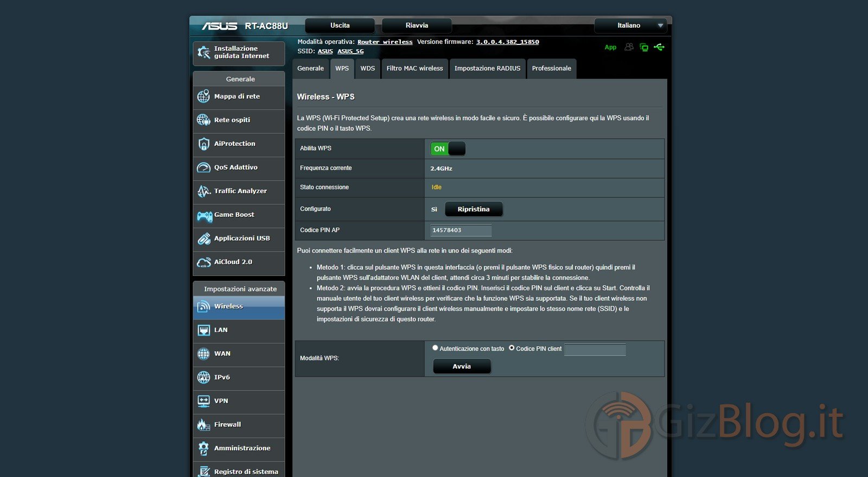The width and height of the screenshot is (868, 477).
Task: Click the Mappa di rete globe icon
Action: [x=203, y=96]
